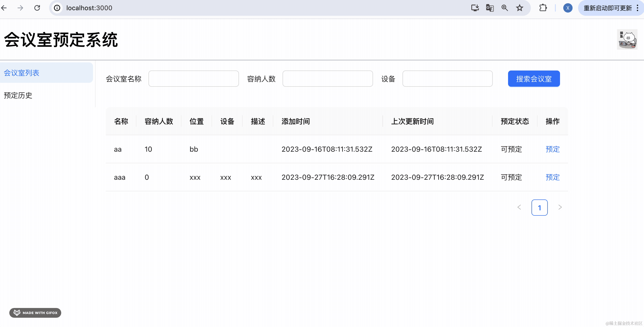The height and width of the screenshot is (327, 644).
Task: Click the user avatar thumbnail image
Action: (627, 39)
